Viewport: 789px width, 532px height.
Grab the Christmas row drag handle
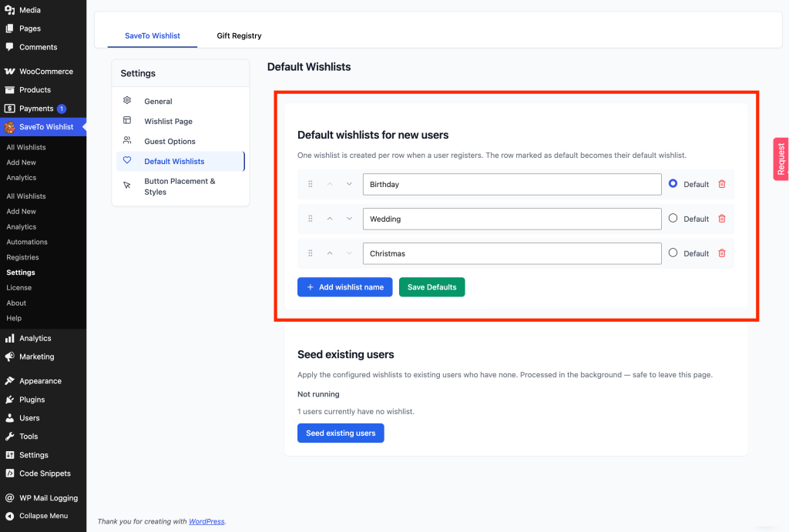[311, 253]
